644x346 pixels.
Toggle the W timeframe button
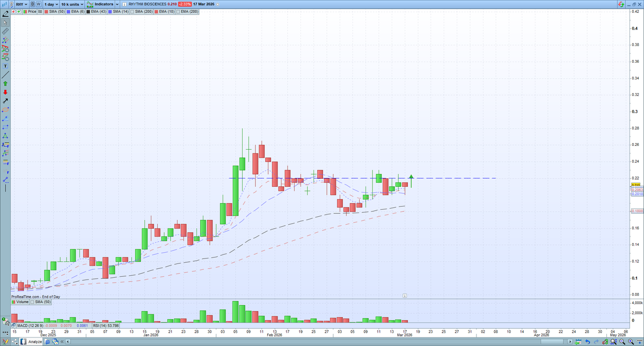(39, 4)
